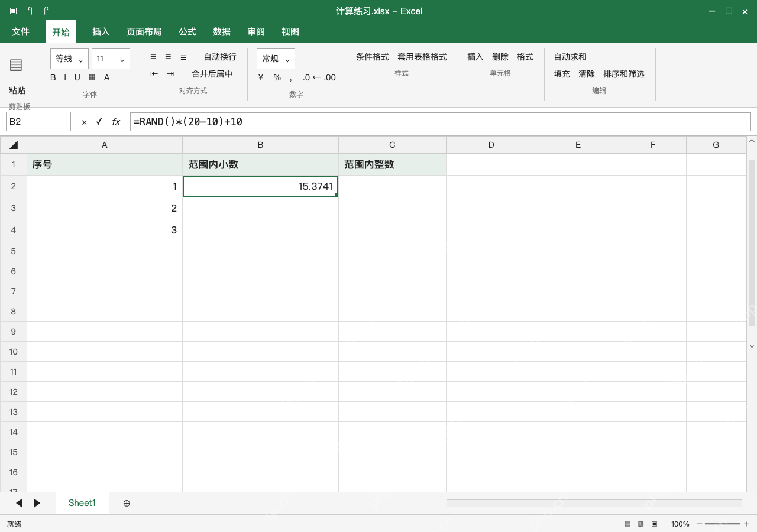Open the font size 11 dropdown
Viewport: 757px width, 532px height.
click(111, 59)
